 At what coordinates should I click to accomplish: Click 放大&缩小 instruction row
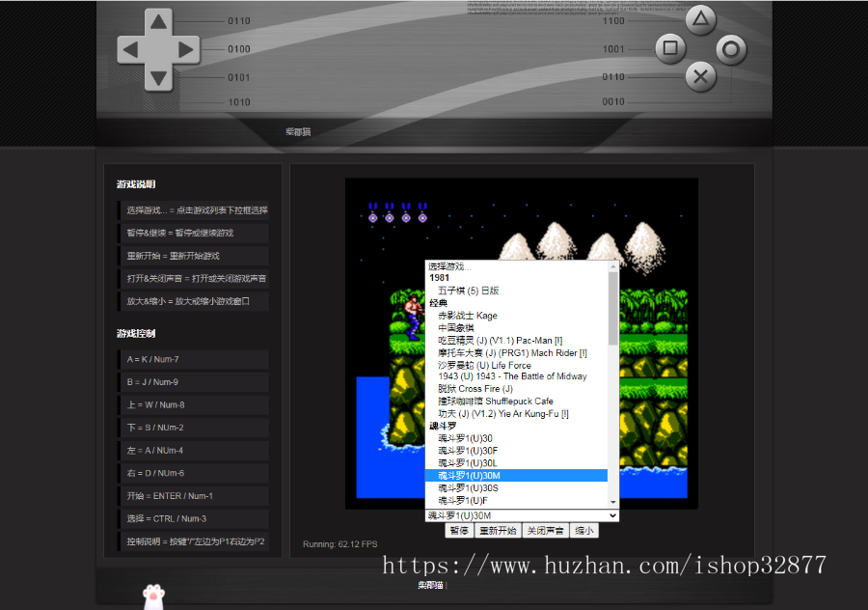(x=193, y=301)
